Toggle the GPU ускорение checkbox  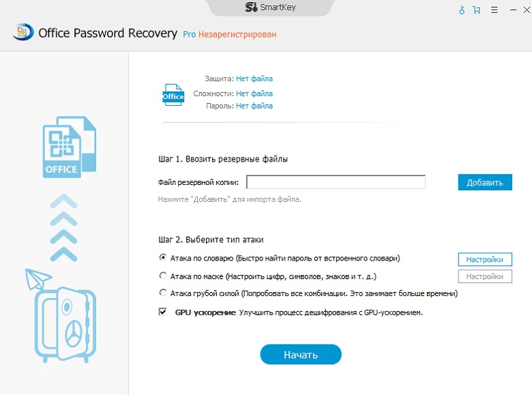pos(162,312)
